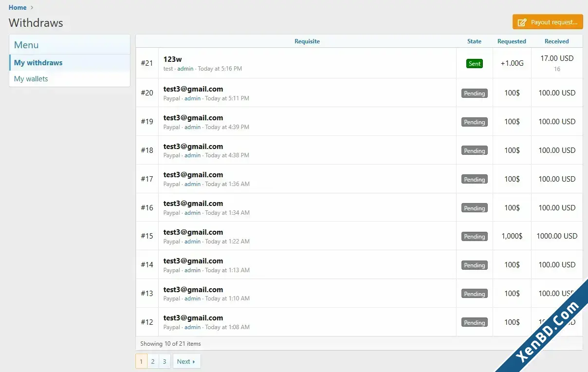
Task: Click the 1,000$ requested amount
Action: pos(512,236)
